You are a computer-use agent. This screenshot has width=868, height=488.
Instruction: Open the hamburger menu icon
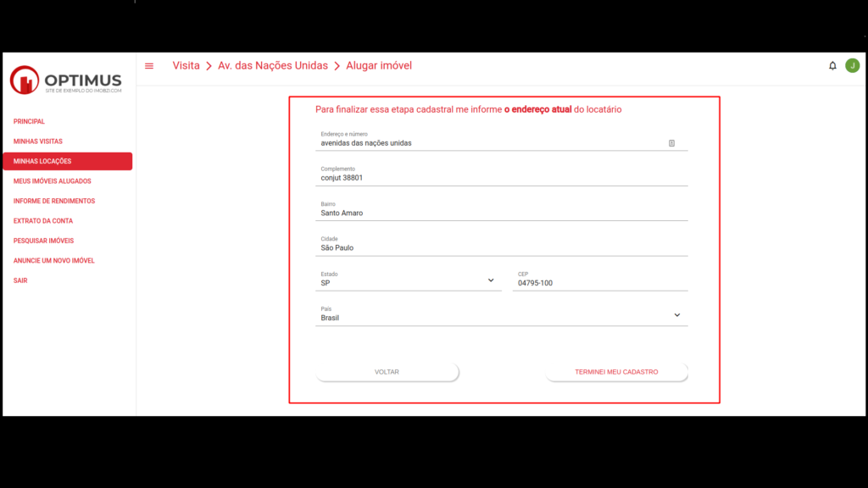149,66
